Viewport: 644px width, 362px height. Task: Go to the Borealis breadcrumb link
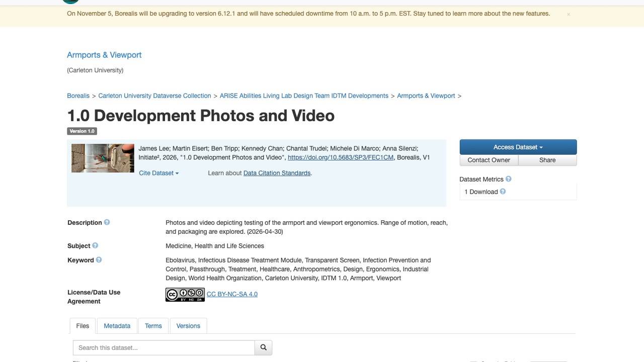point(78,96)
